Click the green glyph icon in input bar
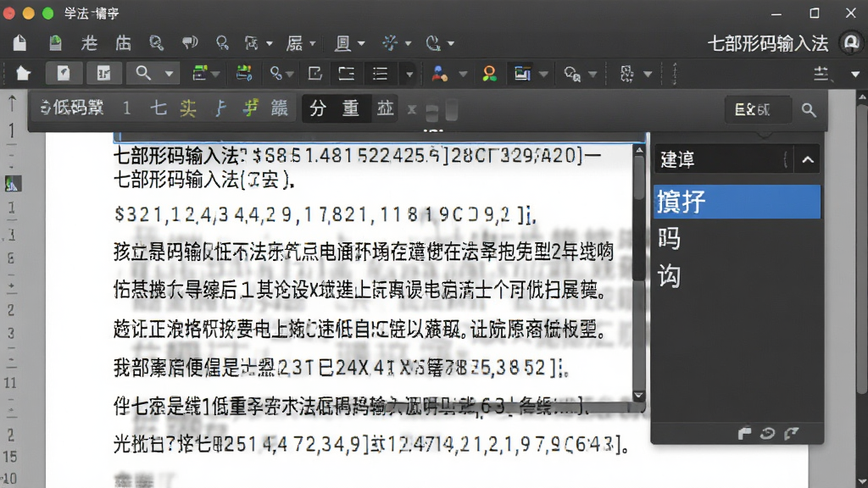This screenshot has width=868, height=488. click(251, 108)
